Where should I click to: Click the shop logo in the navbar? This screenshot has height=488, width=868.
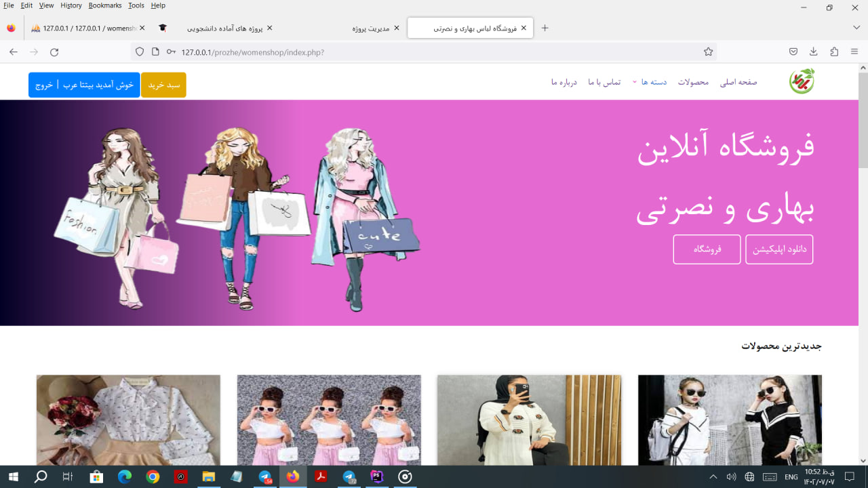(x=801, y=81)
